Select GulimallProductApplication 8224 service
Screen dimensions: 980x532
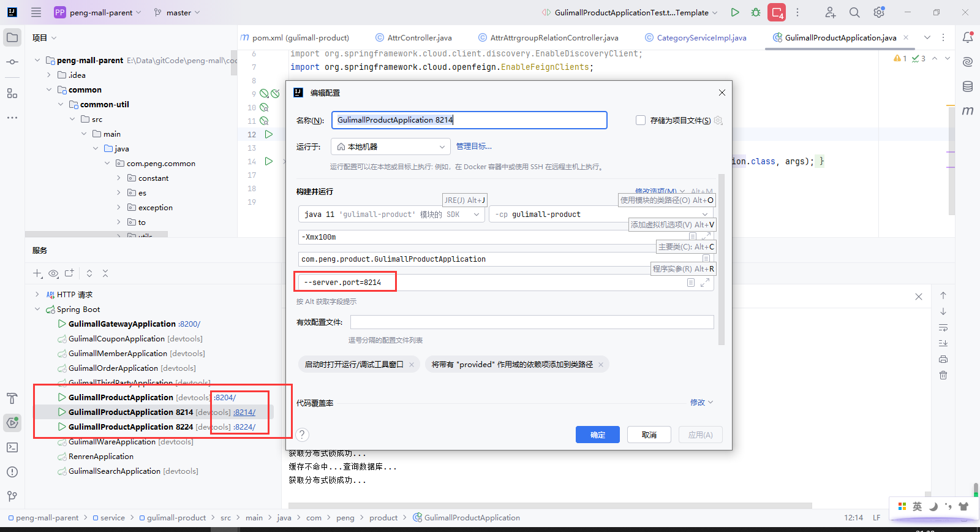[x=130, y=427]
